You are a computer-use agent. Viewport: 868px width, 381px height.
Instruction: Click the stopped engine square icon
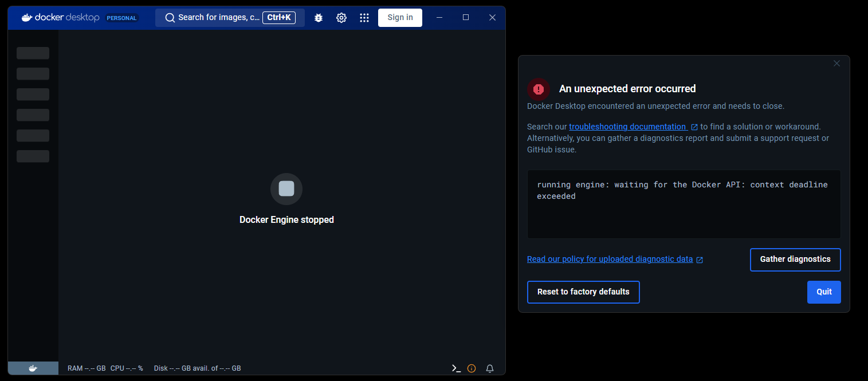coord(286,188)
